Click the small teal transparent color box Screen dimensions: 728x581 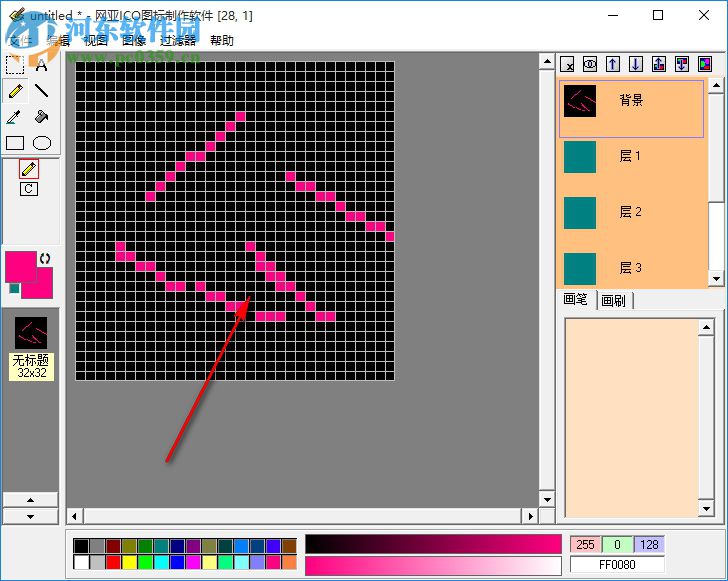point(14,288)
